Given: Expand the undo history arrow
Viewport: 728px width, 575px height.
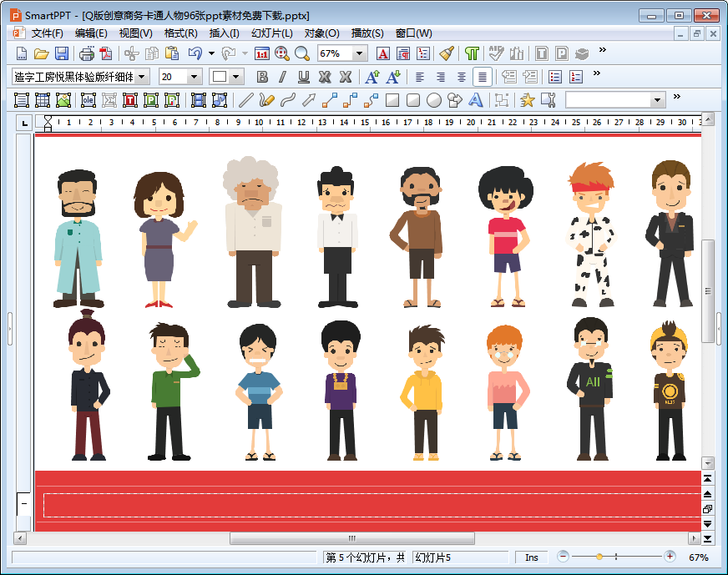Looking at the screenshot, I should pos(211,54).
